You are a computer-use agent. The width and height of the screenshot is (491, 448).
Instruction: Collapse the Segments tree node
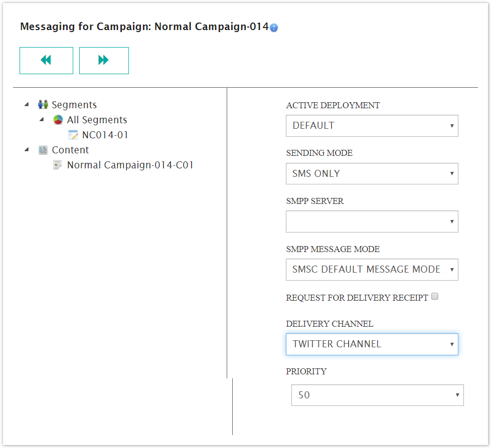coord(28,104)
